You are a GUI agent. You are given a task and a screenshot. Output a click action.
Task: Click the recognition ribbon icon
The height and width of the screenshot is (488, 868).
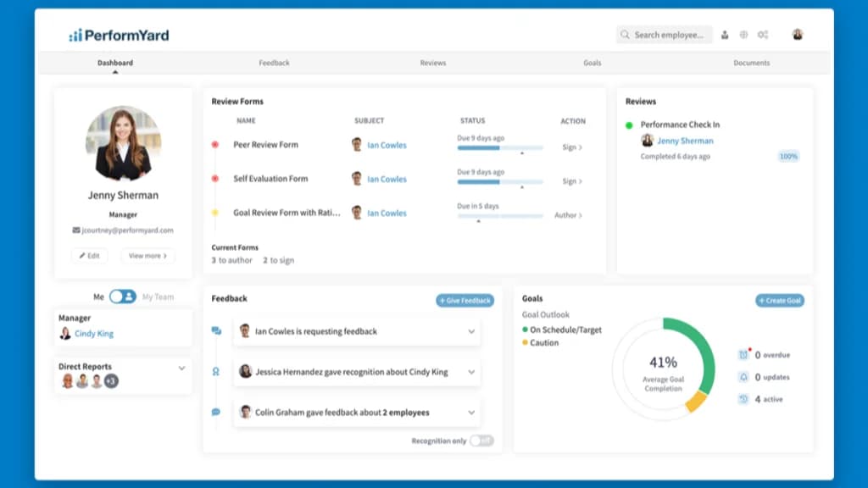(216, 372)
